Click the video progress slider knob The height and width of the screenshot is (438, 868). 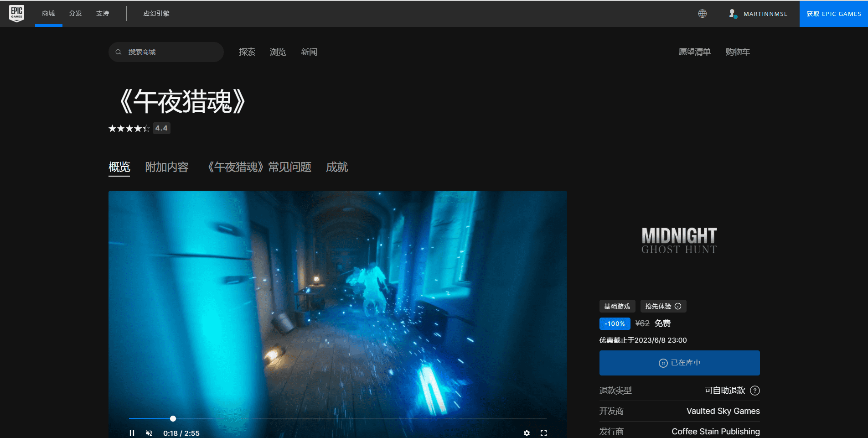click(173, 418)
